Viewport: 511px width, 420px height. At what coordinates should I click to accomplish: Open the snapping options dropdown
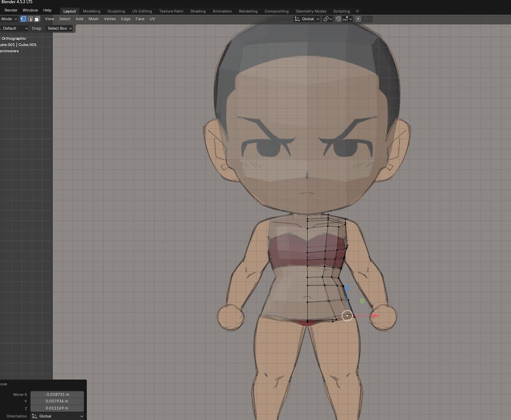pos(347,19)
